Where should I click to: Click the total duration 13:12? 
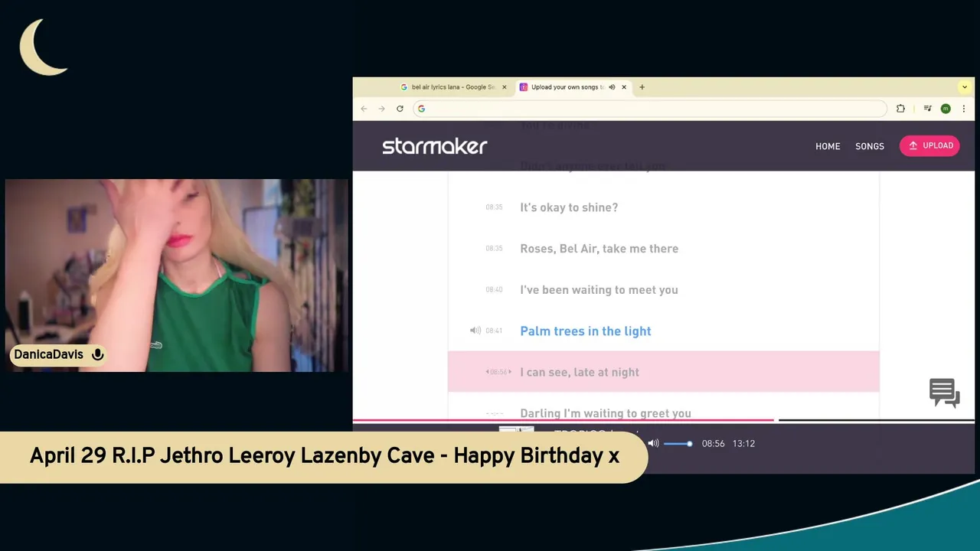(743, 443)
